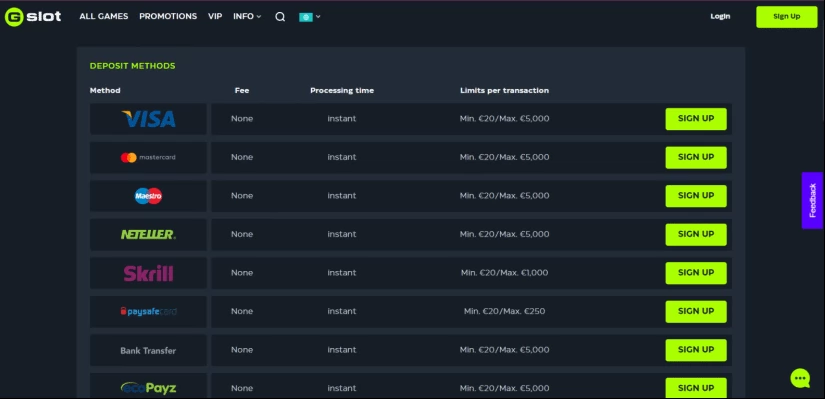The image size is (825, 399).
Task: Select the paysafecard payment logo
Action: 148,312
